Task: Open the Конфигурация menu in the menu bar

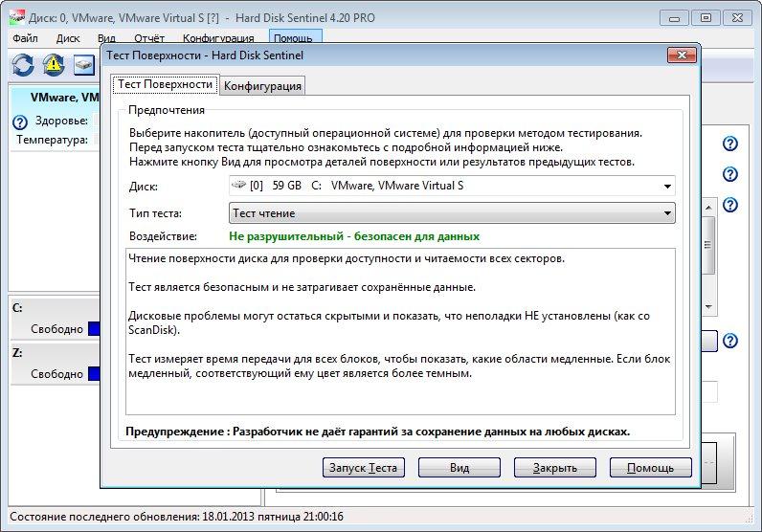Action: [218, 38]
